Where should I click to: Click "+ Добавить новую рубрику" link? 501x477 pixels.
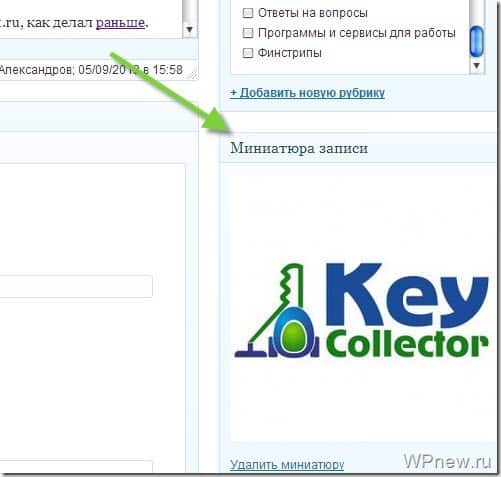[307, 93]
